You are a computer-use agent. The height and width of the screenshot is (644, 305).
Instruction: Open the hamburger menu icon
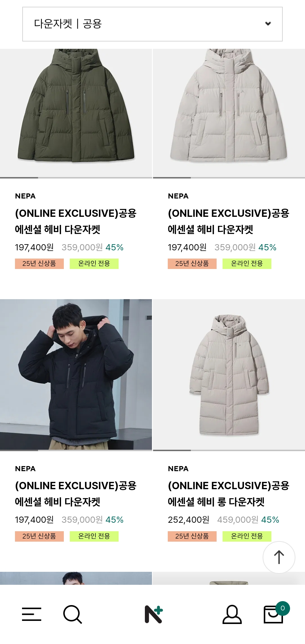click(x=32, y=614)
